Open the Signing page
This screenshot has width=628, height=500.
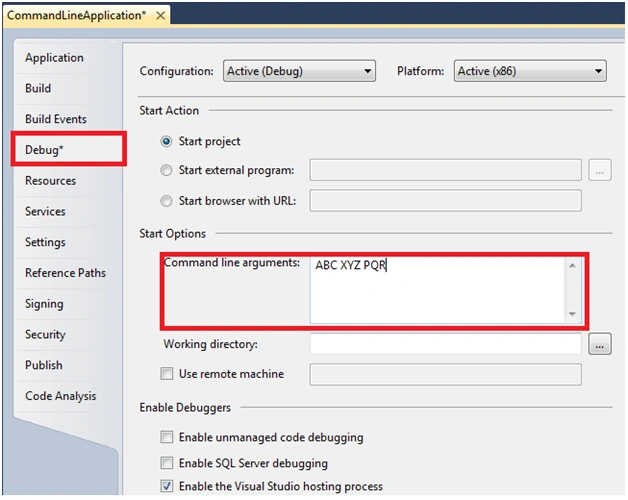[44, 304]
